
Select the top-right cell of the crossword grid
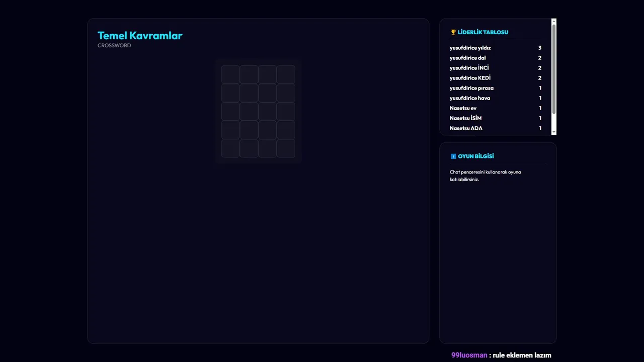(286, 74)
